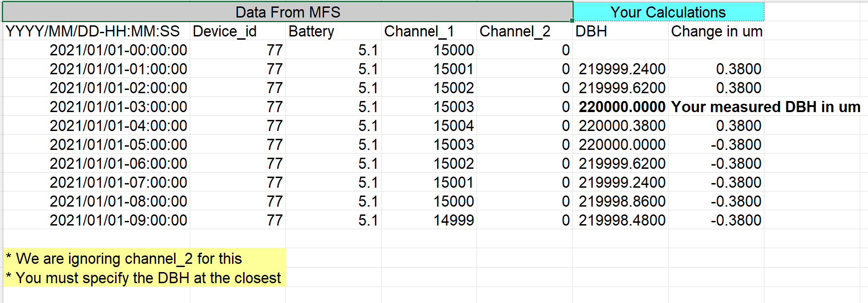The height and width of the screenshot is (303, 868).
Task: Select the DBH cell showing 220000.3800
Action: (621, 126)
